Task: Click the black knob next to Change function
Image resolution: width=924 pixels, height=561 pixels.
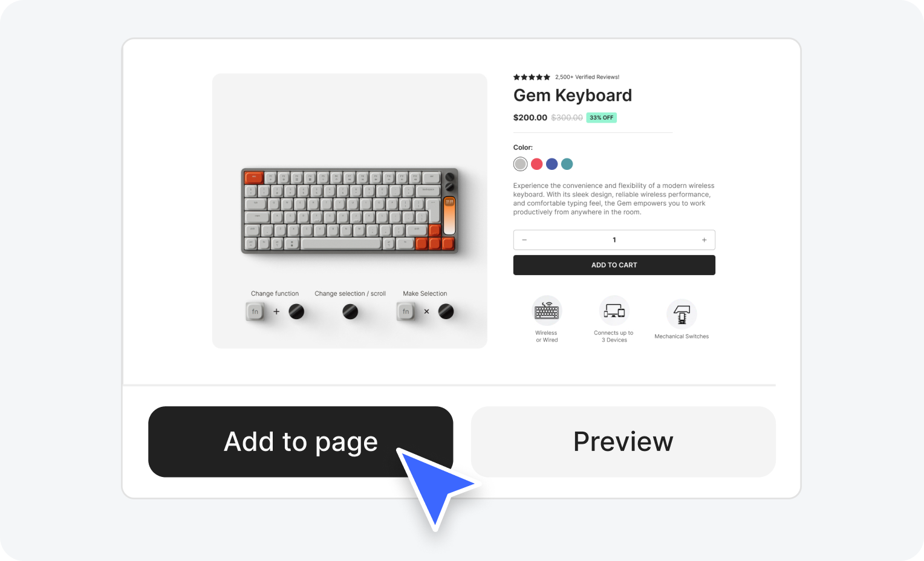Action: [296, 312]
